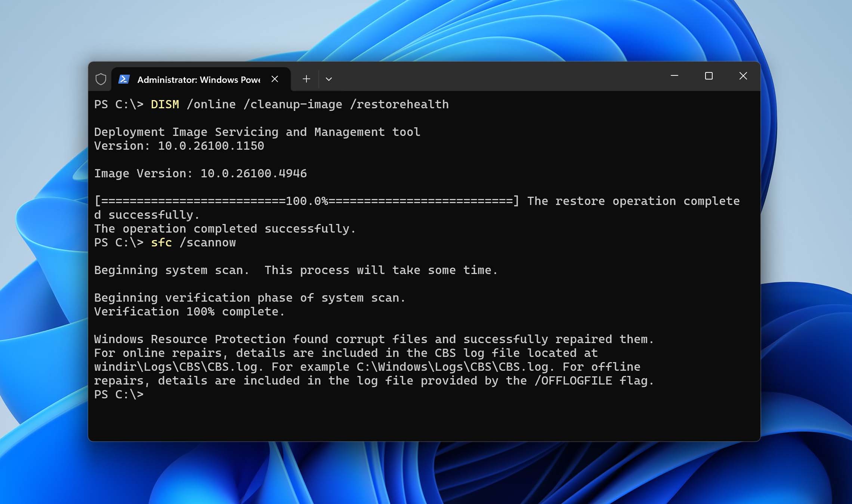
Task: Close the Windows Terminal window
Action: click(x=743, y=76)
